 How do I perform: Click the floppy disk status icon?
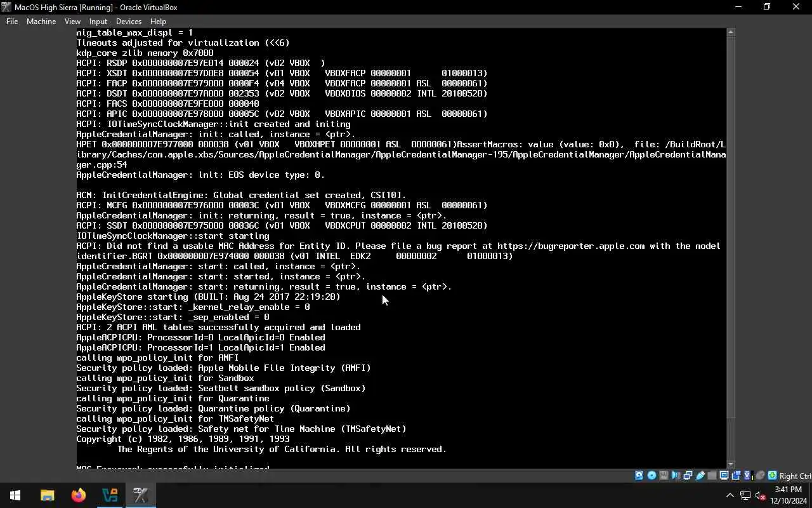click(x=664, y=476)
